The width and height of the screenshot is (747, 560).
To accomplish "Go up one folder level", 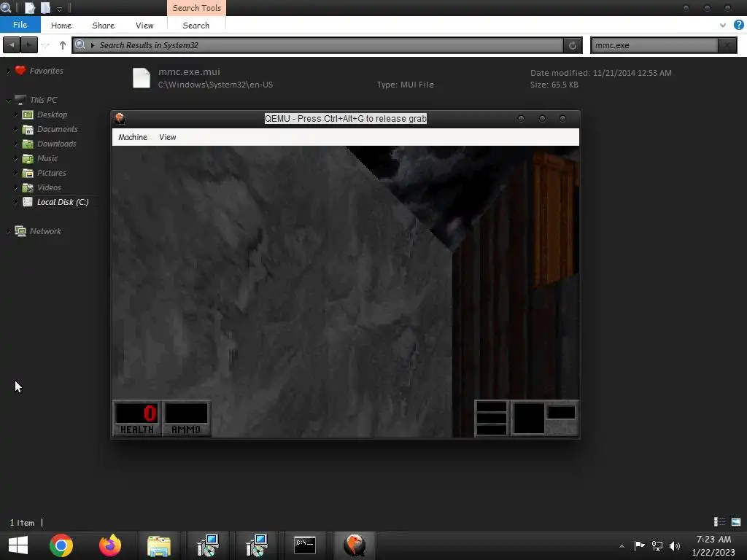I will click(x=63, y=45).
